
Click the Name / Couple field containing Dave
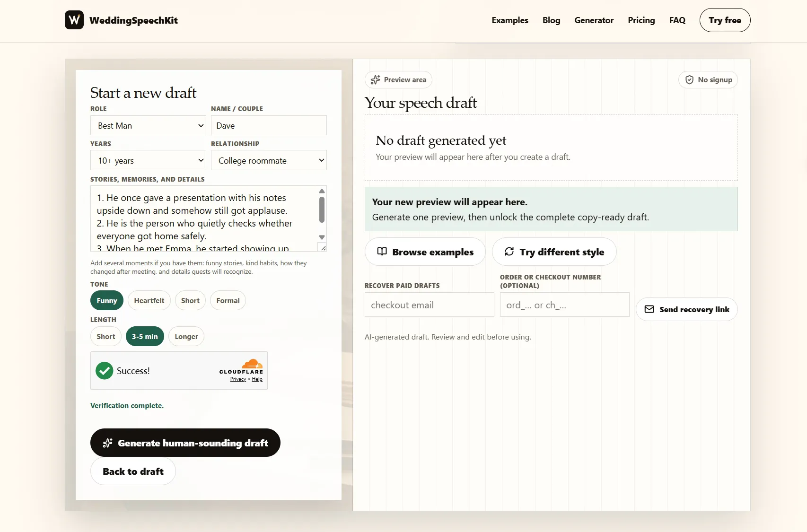[269, 125]
